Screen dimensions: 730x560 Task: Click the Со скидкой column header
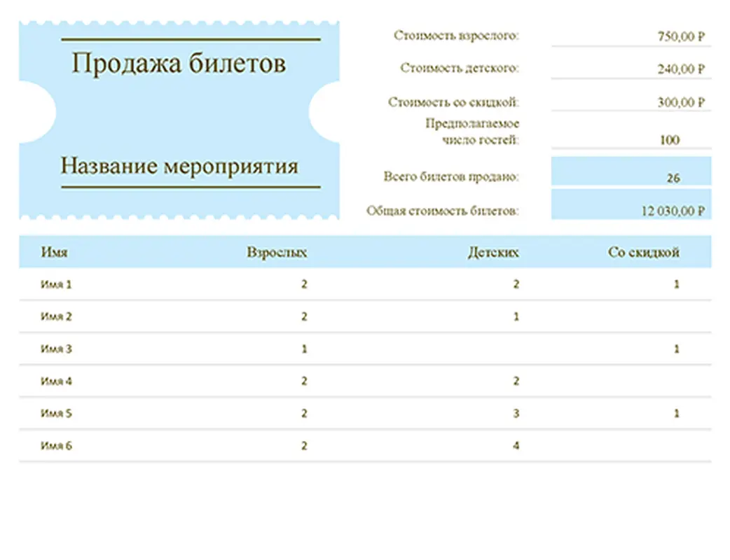(645, 252)
